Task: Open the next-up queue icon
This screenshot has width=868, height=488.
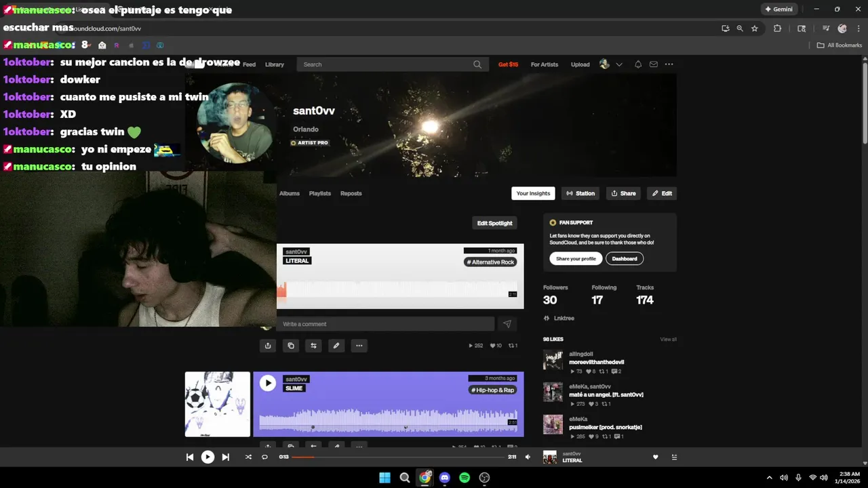Action: pyautogui.click(x=674, y=457)
